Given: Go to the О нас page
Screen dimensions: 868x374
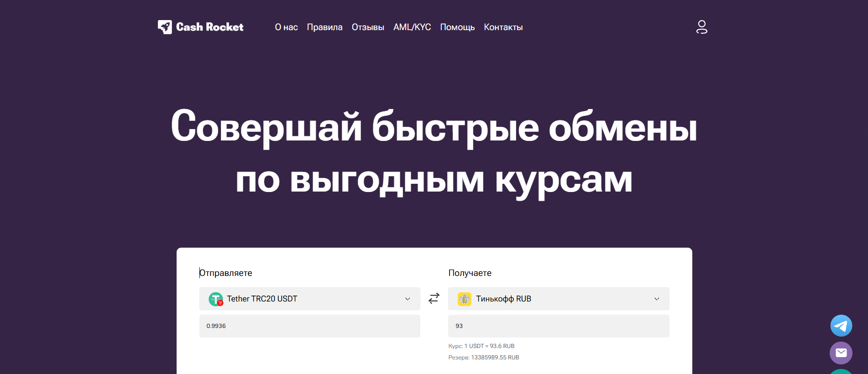Looking at the screenshot, I should tap(286, 27).
